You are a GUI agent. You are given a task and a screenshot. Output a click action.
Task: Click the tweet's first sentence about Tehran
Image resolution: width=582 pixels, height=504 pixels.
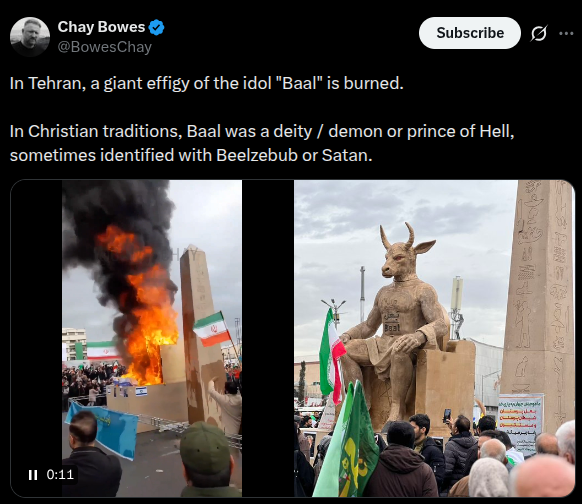coord(206,83)
